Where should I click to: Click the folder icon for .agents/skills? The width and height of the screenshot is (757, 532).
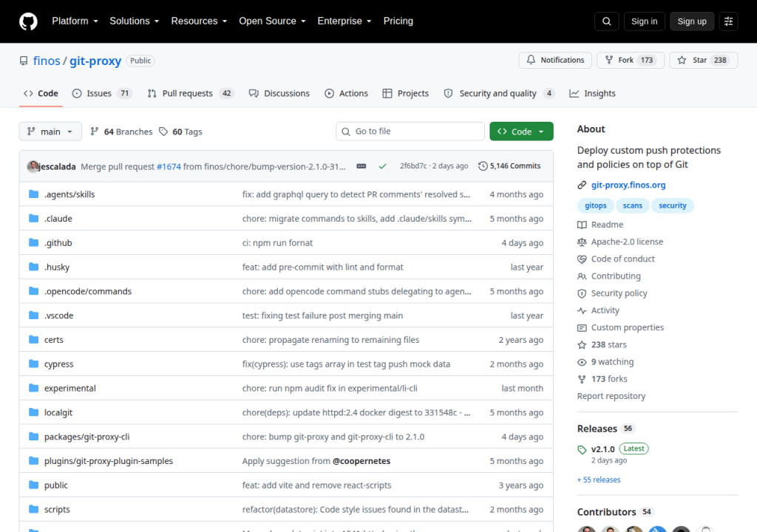click(x=33, y=194)
